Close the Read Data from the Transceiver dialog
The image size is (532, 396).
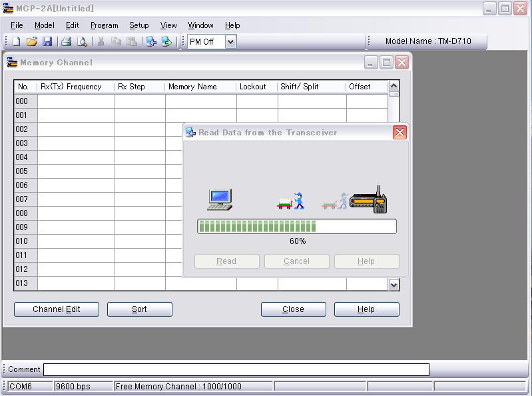399,133
